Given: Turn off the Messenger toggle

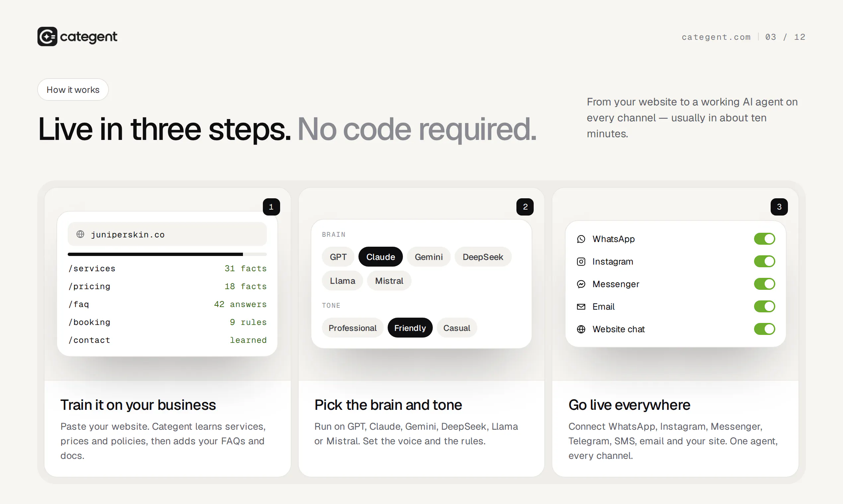Looking at the screenshot, I should [764, 283].
